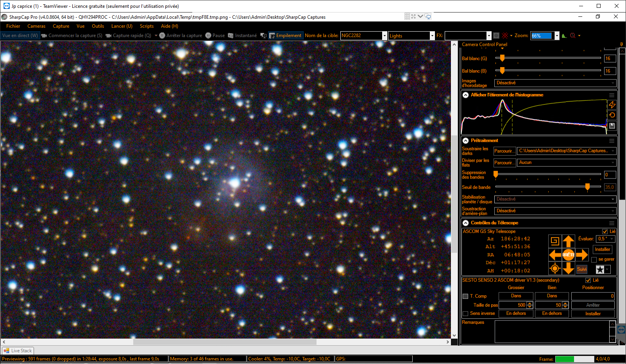Click the gray selection area toolbar icon
This screenshot has width=626, height=364.
point(496,36)
